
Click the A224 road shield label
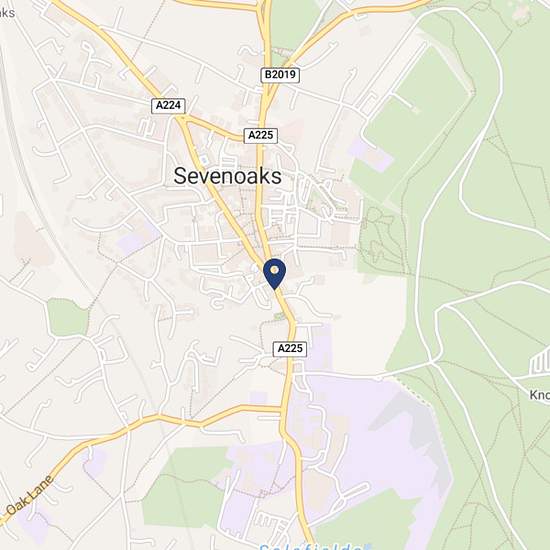(168, 106)
